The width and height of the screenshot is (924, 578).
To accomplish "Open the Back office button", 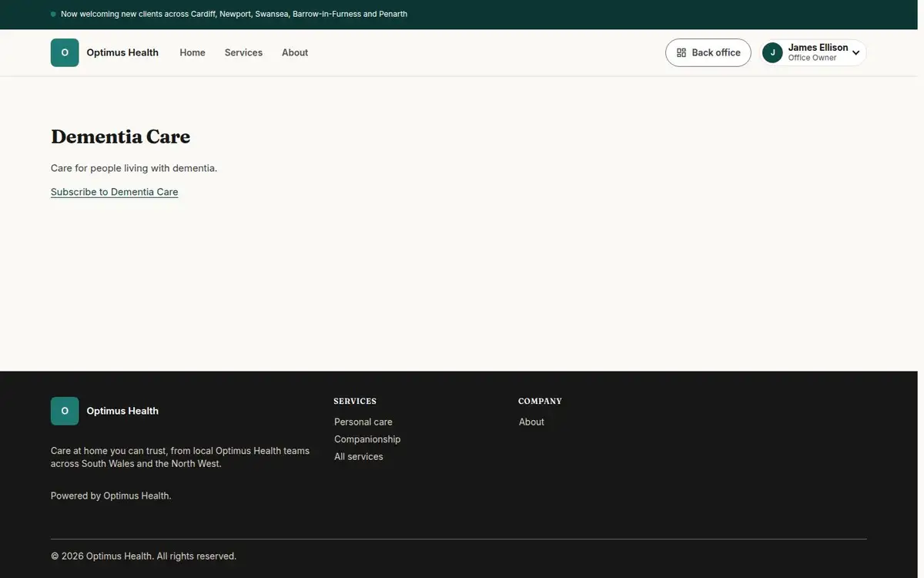I will 708,52.
